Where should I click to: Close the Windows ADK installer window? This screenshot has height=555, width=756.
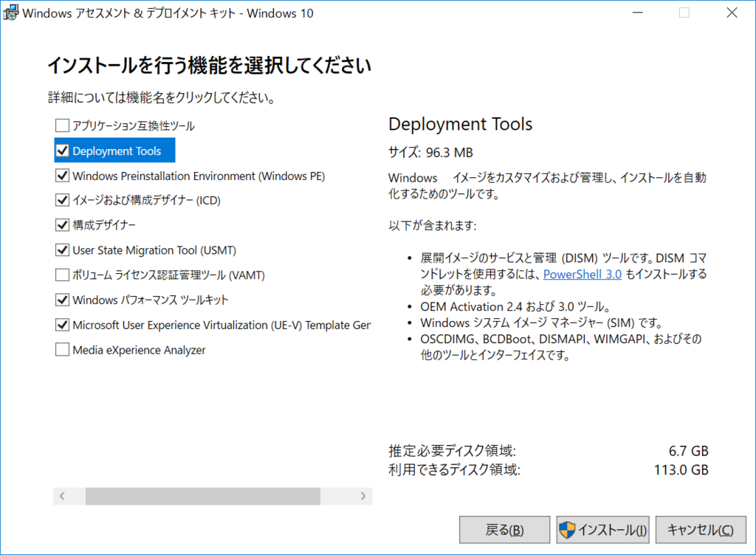(x=732, y=13)
